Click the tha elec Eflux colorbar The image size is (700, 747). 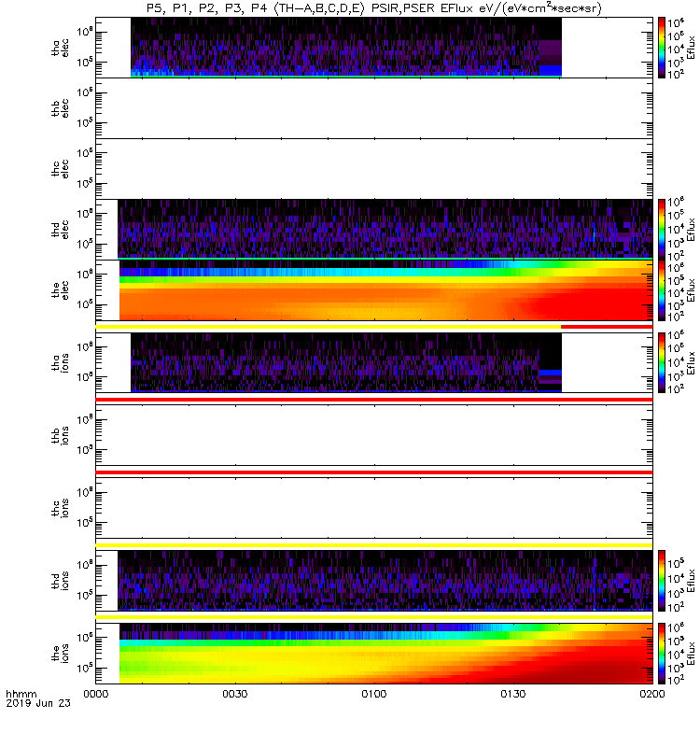pos(662,48)
